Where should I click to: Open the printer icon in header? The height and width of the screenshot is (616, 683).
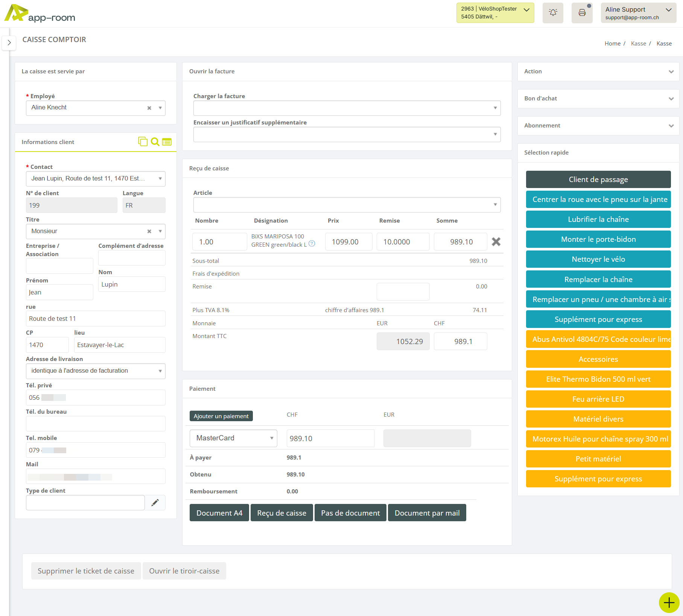(x=582, y=13)
